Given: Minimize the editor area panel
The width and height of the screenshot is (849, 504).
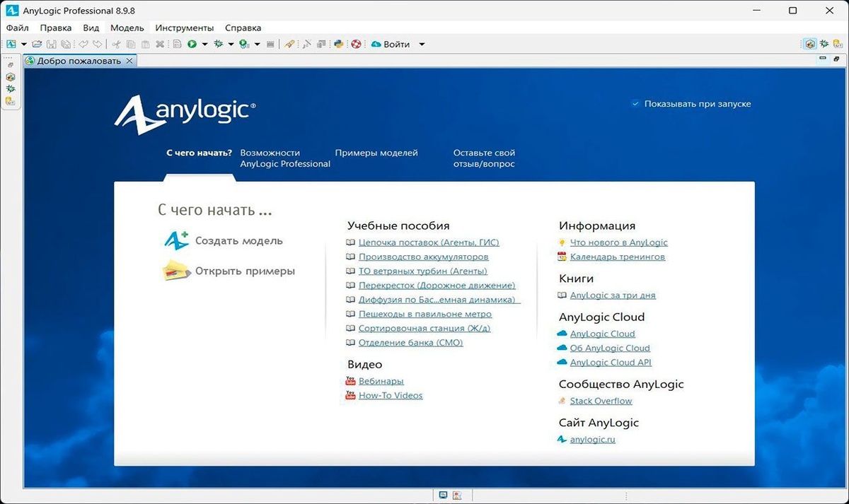Looking at the screenshot, I should coord(823,59).
